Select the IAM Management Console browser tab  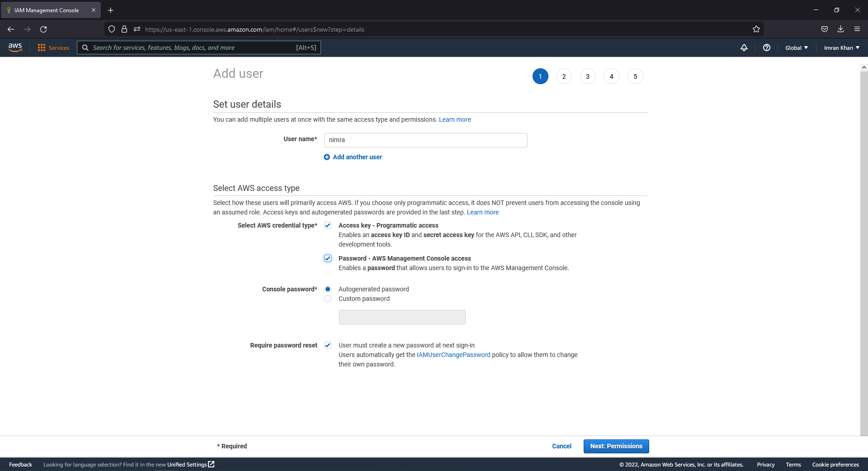(47, 10)
